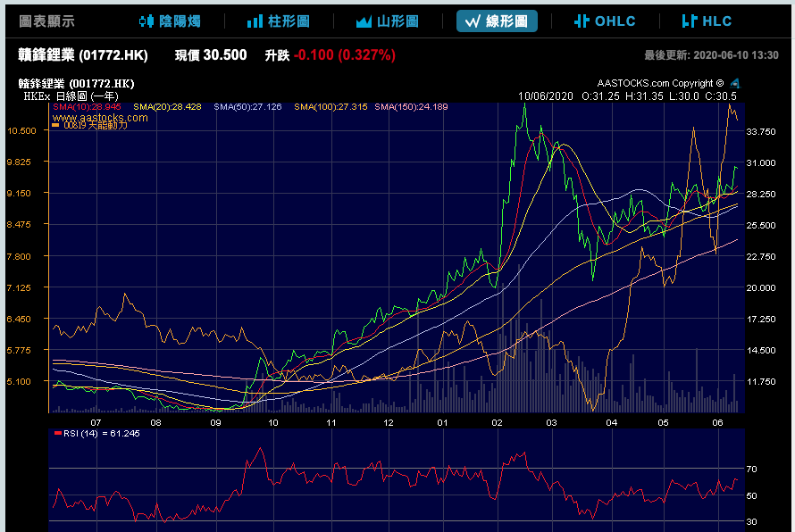The width and height of the screenshot is (795, 532).
Task: Switch to HLC chart tab
Action: tap(707, 21)
